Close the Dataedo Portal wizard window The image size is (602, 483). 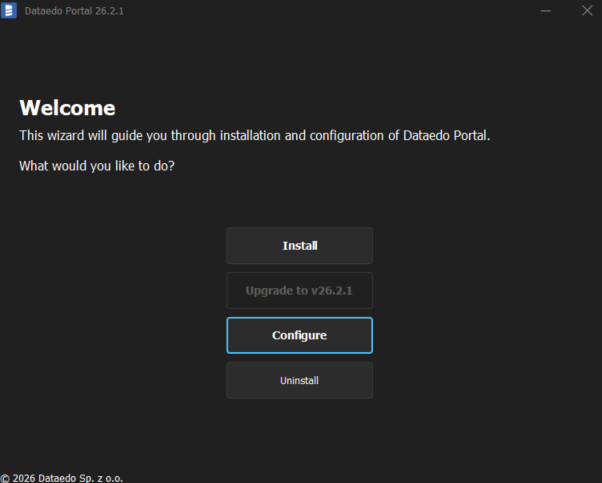[587, 11]
